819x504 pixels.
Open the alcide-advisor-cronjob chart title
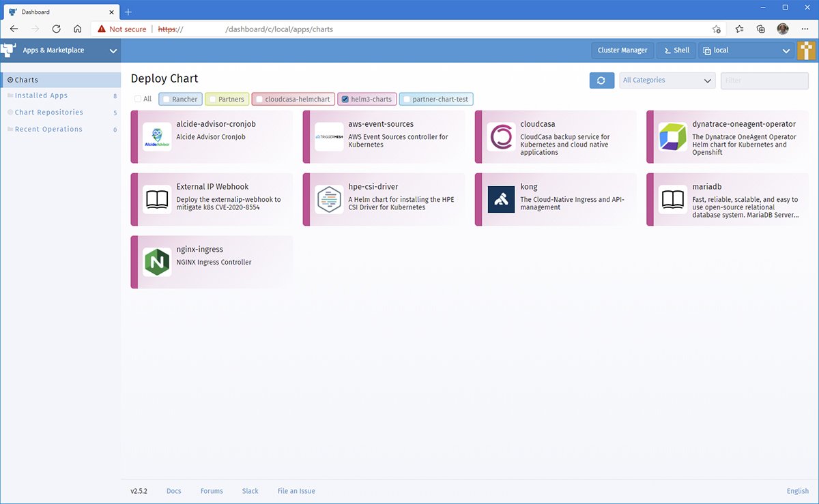216,124
